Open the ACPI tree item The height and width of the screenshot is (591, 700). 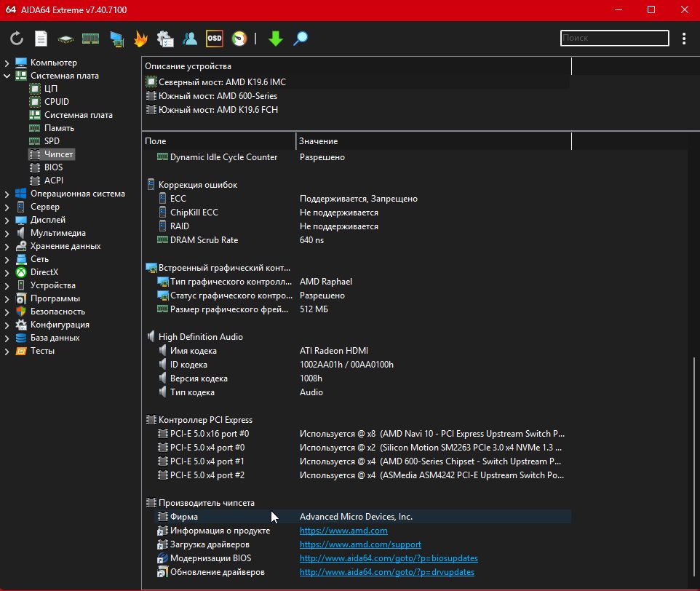[54, 181]
